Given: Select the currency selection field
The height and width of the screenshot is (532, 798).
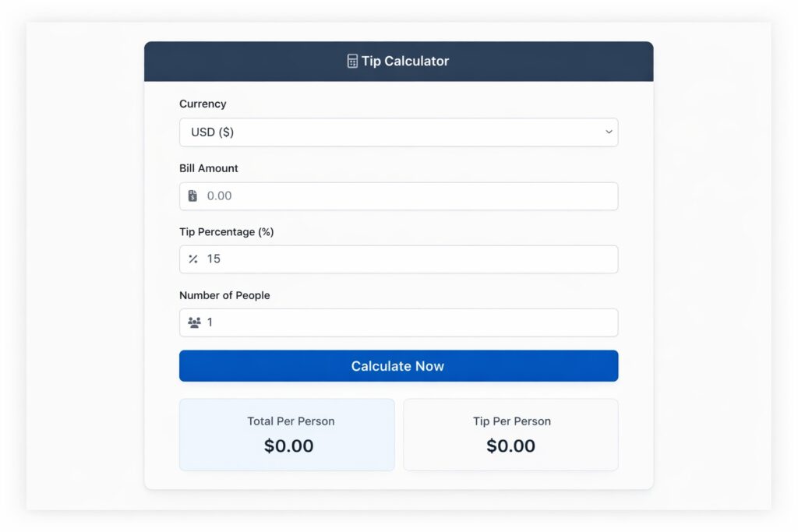Looking at the screenshot, I should pyautogui.click(x=398, y=132).
